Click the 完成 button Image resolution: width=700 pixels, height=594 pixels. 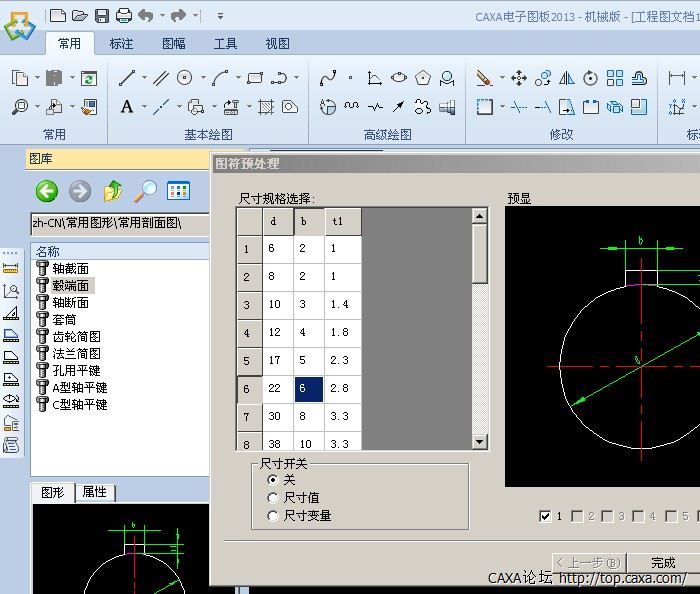pyautogui.click(x=663, y=563)
